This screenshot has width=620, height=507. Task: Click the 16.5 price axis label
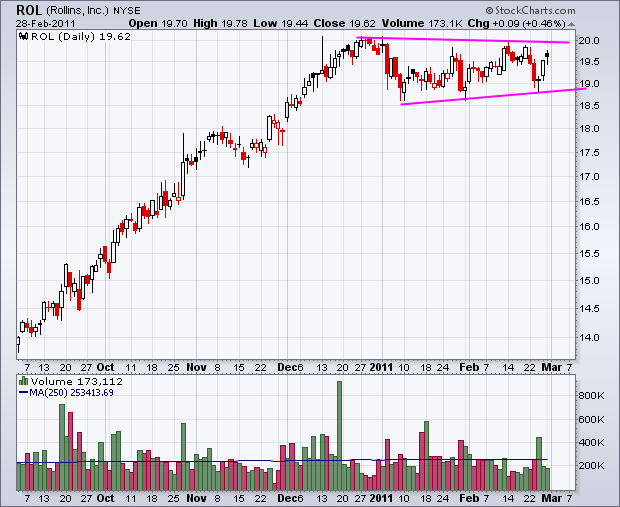click(x=589, y=201)
